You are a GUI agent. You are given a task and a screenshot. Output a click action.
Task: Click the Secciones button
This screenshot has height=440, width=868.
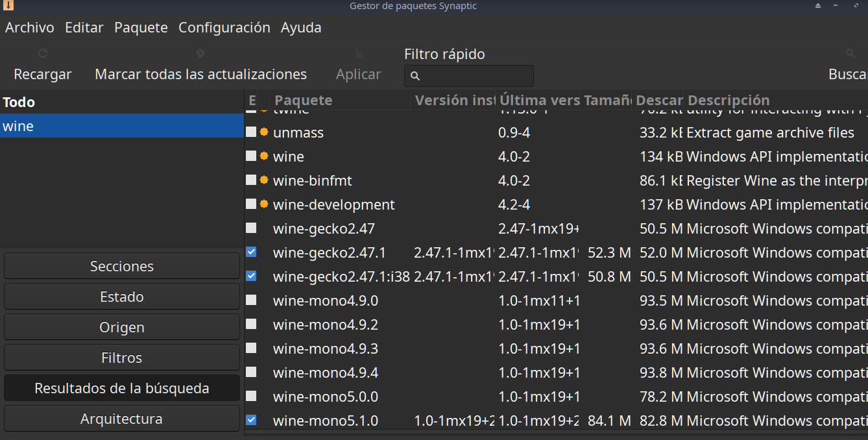pos(122,266)
